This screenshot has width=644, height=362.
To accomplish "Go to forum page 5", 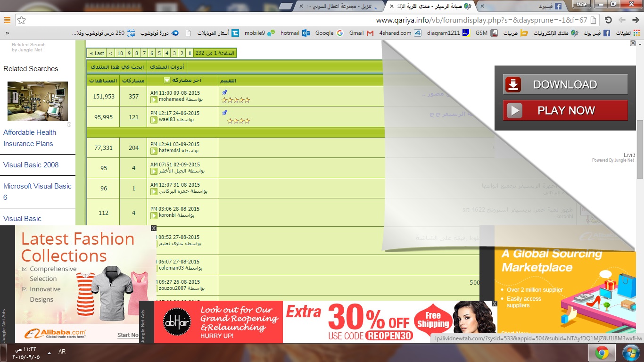I will pyautogui.click(x=159, y=53).
